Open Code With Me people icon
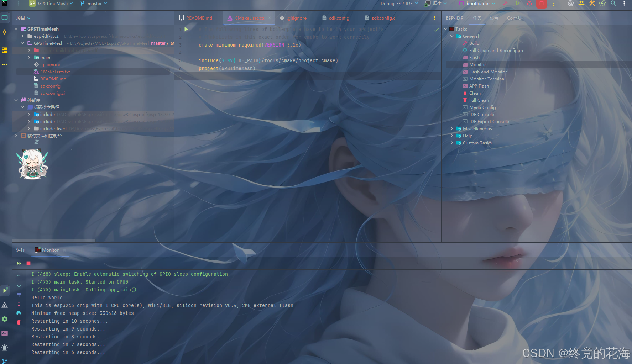 [581, 4]
